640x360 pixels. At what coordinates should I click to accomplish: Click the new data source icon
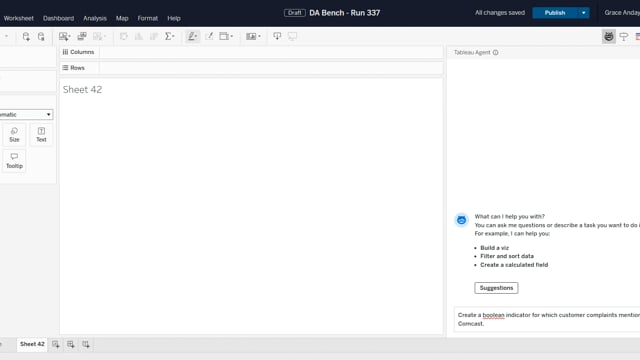26,36
